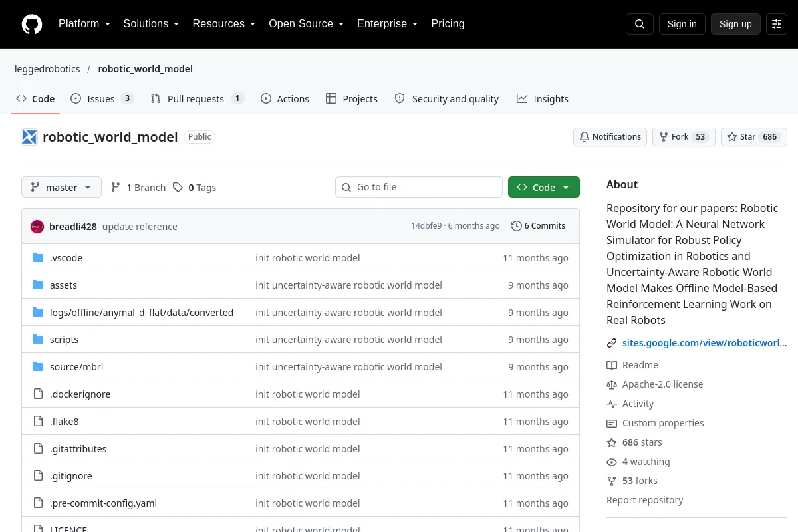798x532 pixels.
Task: Open the green Code dropdown
Action: pyautogui.click(x=544, y=188)
